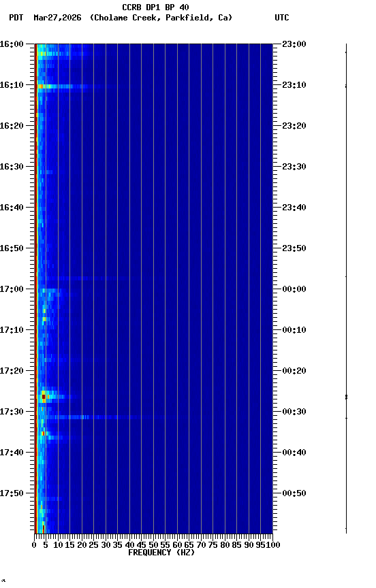Click the '16:20' PDT time label
376x588 pixels.
12,126
